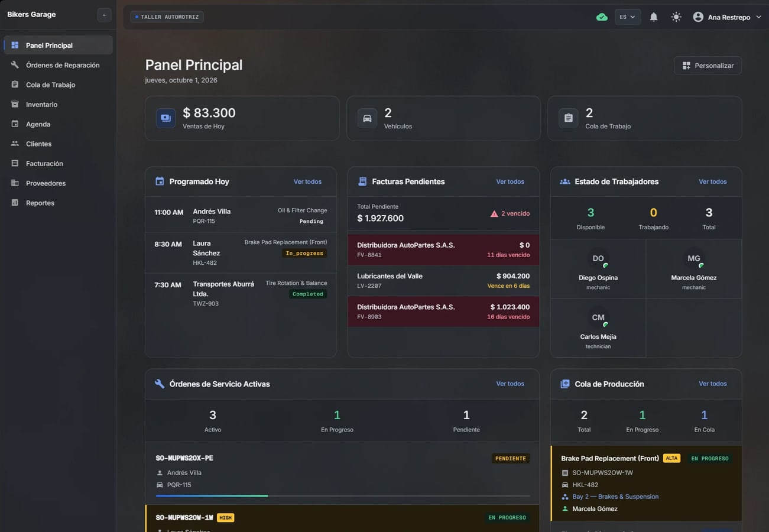Click the Pendiente status badge

click(x=511, y=458)
